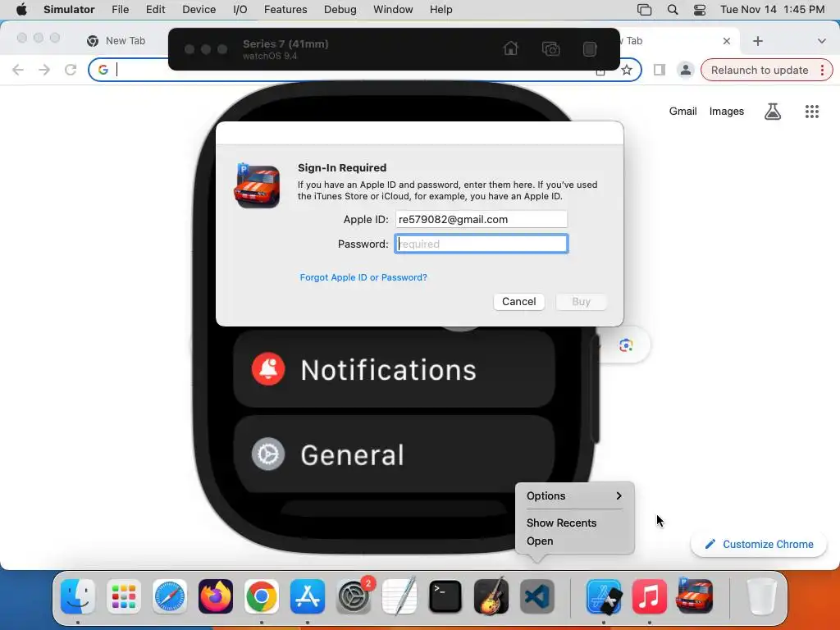The height and width of the screenshot is (630, 840).
Task: Click the grey General gear icon
Action: (268, 454)
